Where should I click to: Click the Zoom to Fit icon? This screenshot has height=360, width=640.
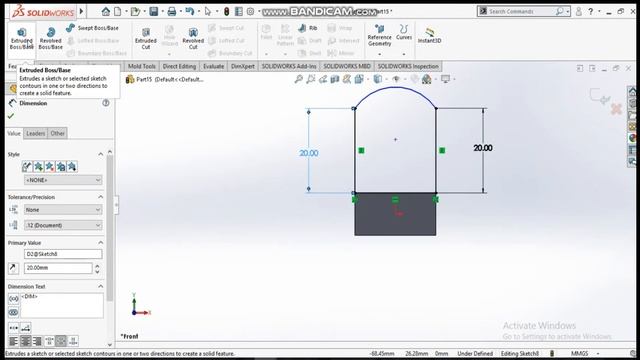[299, 79]
